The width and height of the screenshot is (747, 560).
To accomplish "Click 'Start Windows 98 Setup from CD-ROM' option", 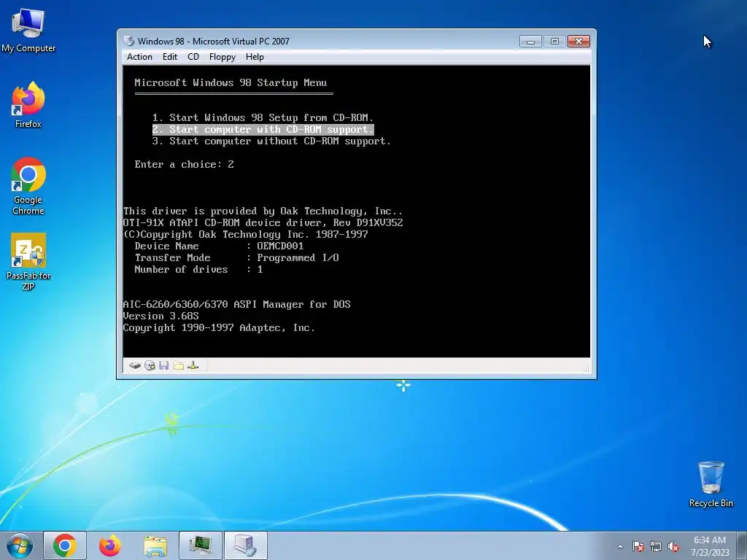I will click(263, 117).
